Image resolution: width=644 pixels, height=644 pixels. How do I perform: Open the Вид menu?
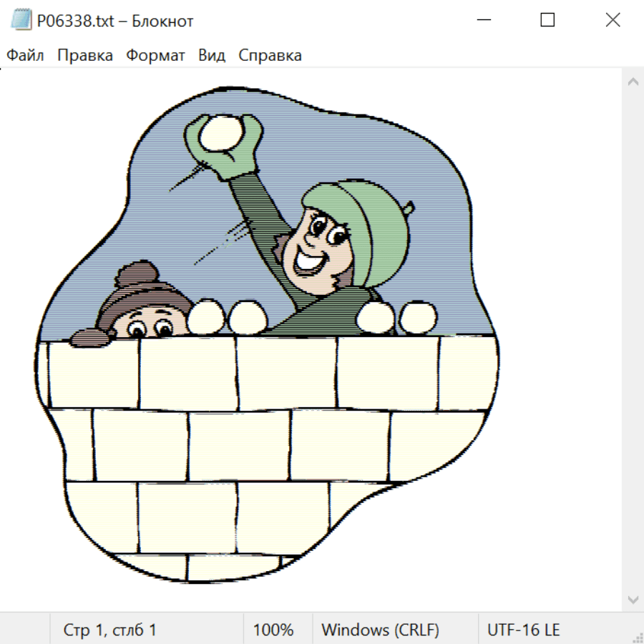[x=211, y=56]
